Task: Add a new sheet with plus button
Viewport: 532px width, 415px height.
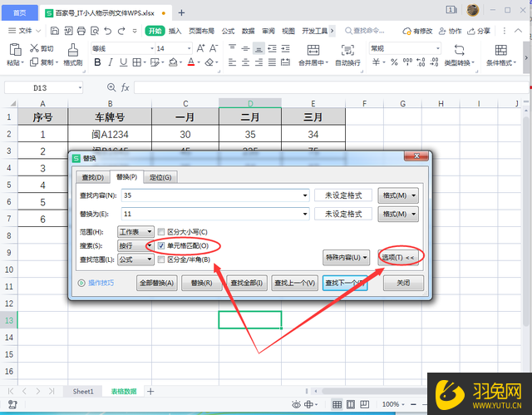Action: 150,391
